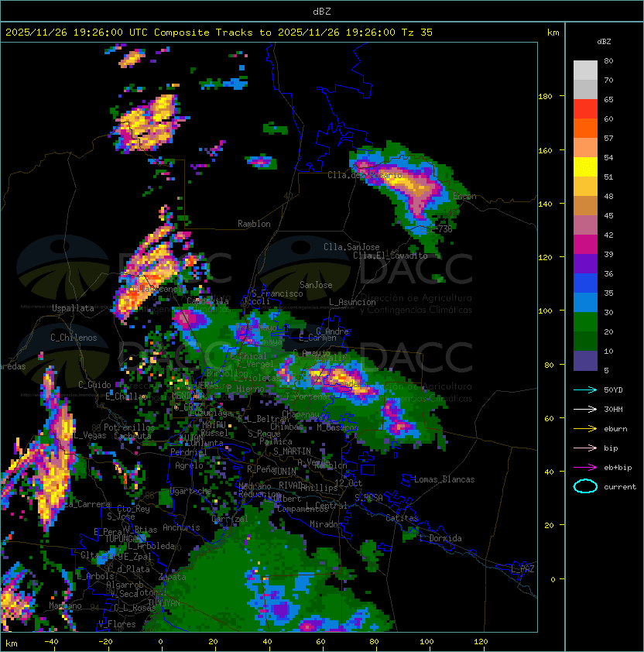Click the pink bip arrow icon in legend

(x=585, y=448)
